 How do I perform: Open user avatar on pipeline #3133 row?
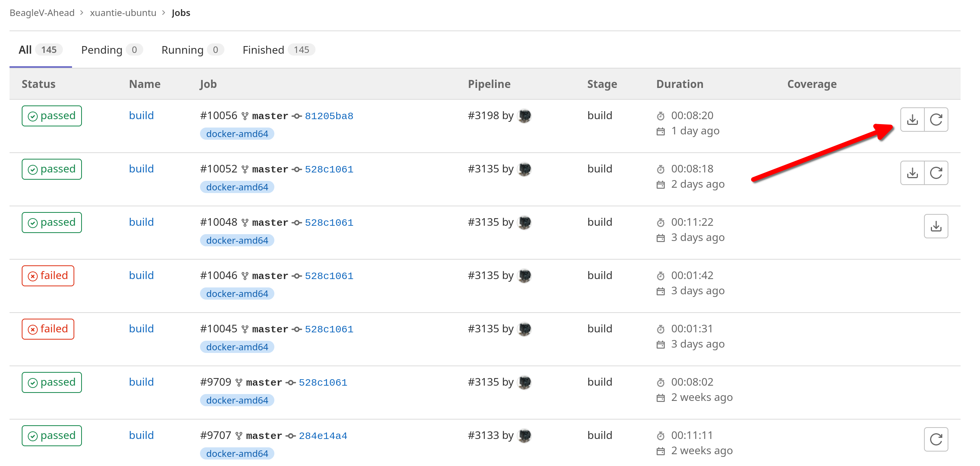click(x=524, y=436)
